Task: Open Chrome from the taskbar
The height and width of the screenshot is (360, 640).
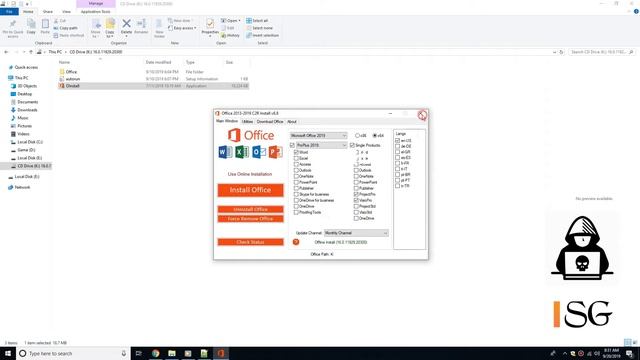Action: (156, 353)
